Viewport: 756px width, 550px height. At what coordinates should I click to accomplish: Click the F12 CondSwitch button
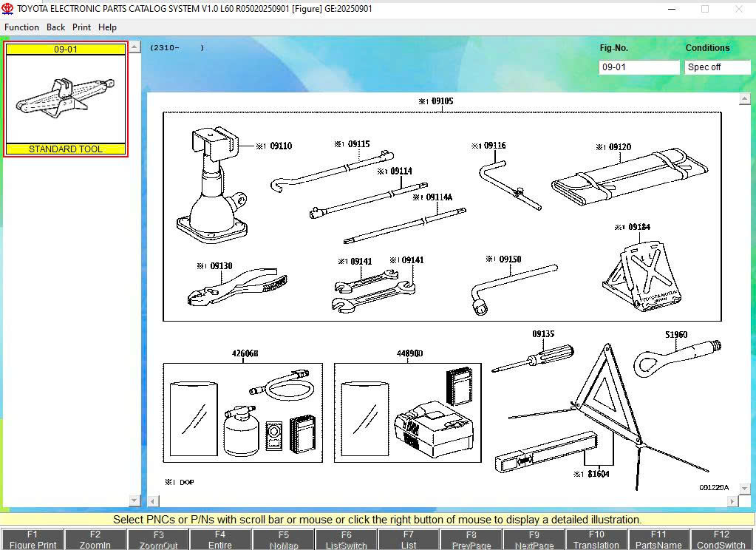coord(721,539)
